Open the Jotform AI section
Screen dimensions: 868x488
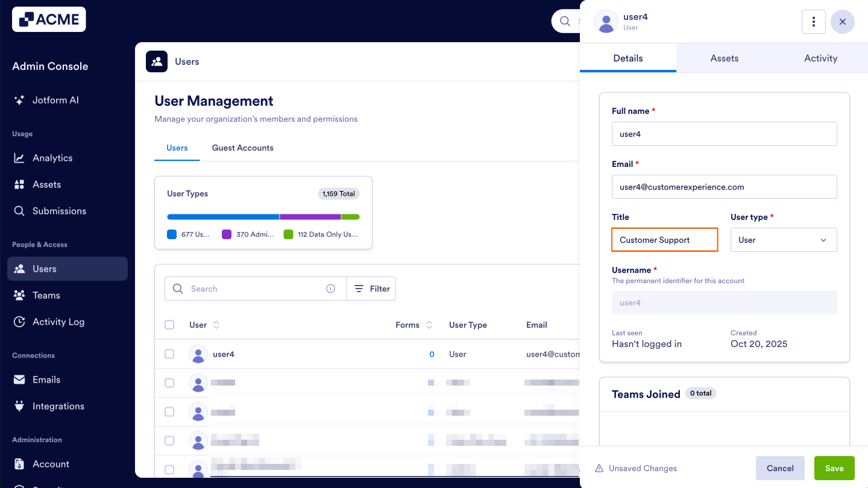point(55,100)
